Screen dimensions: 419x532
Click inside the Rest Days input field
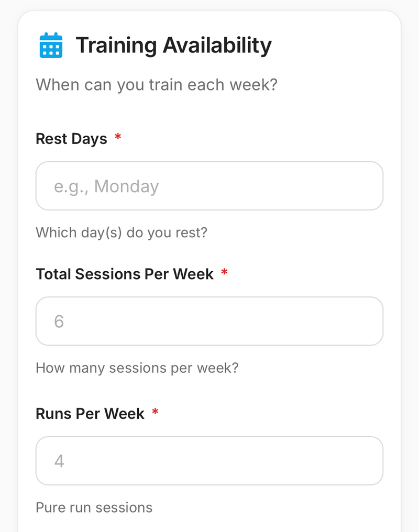(209, 186)
